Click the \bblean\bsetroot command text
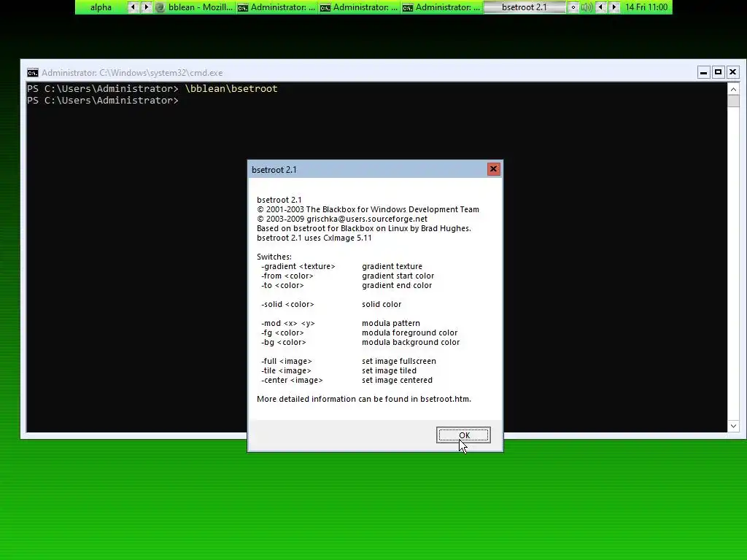The image size is (747, 560). (231, 88)
